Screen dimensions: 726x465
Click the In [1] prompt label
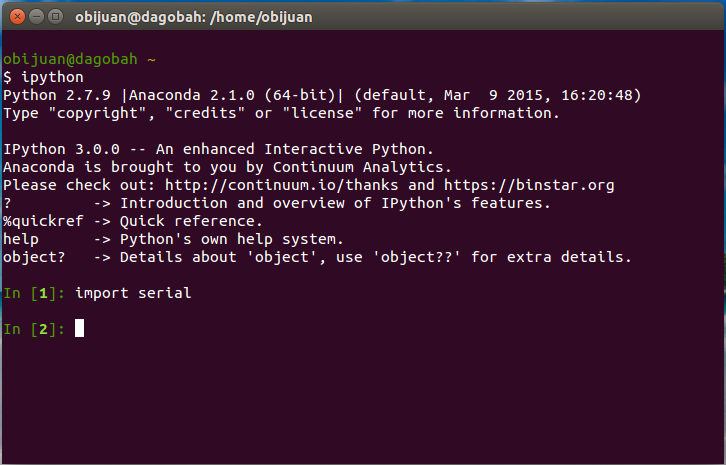point(33,293)
